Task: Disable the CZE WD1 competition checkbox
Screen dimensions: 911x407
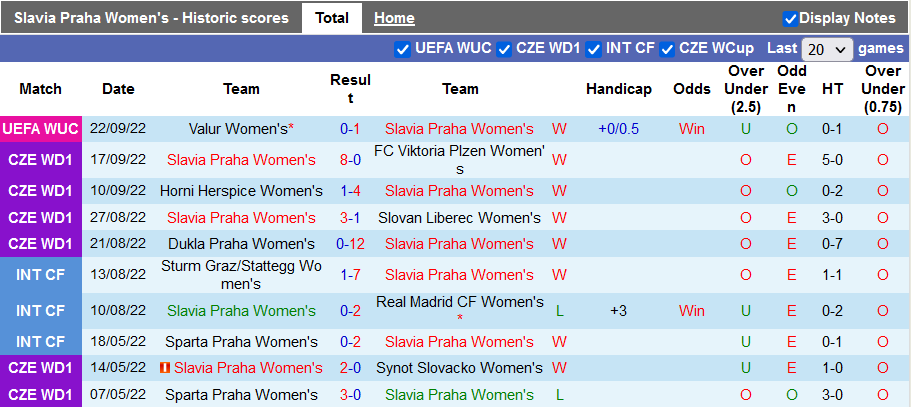Action: 505,49
